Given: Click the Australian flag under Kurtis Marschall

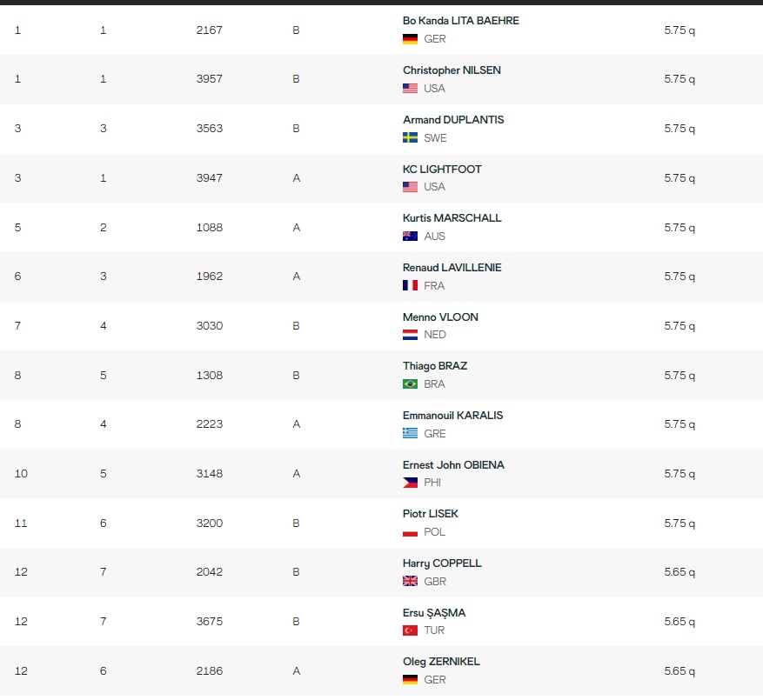Looking at the screenshot, I should (410, 237).
